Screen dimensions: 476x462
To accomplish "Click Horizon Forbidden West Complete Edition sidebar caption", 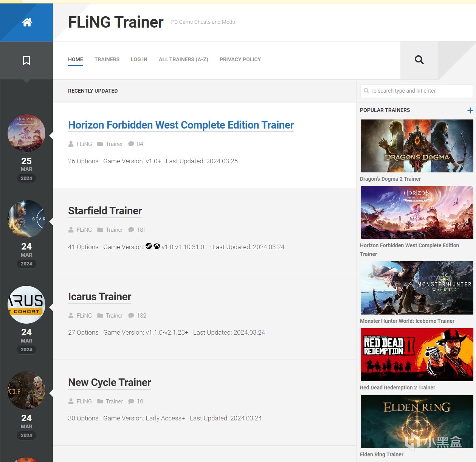I will [409, 250].
